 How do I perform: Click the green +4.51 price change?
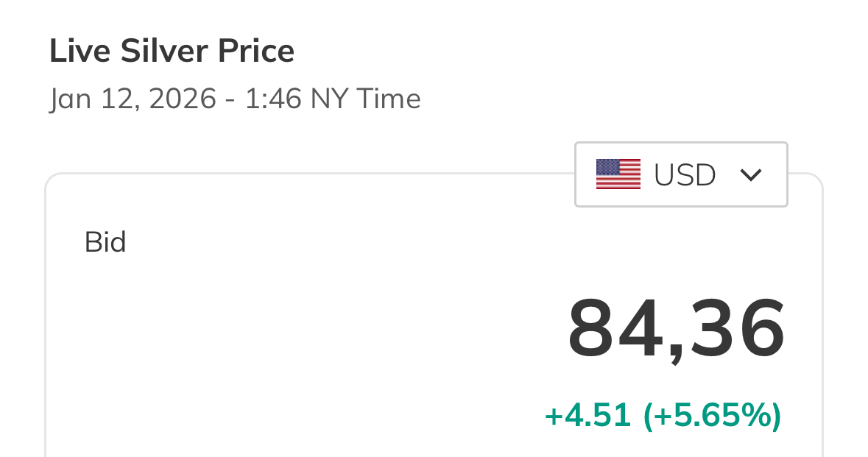[x=588, y=416]
